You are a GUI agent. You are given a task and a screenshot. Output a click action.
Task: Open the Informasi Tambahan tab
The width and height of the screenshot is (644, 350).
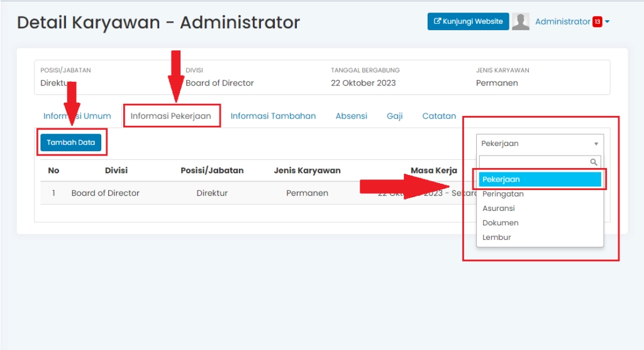coord(273,116)
